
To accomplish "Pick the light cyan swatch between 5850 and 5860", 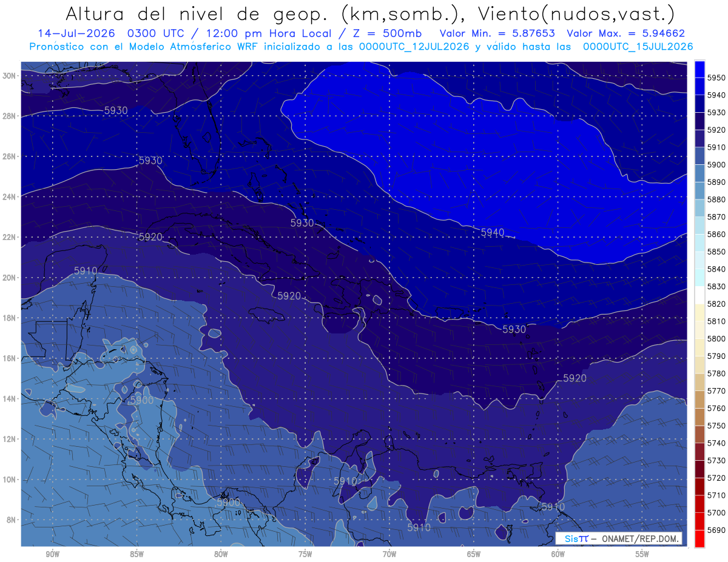I will 699,243.
